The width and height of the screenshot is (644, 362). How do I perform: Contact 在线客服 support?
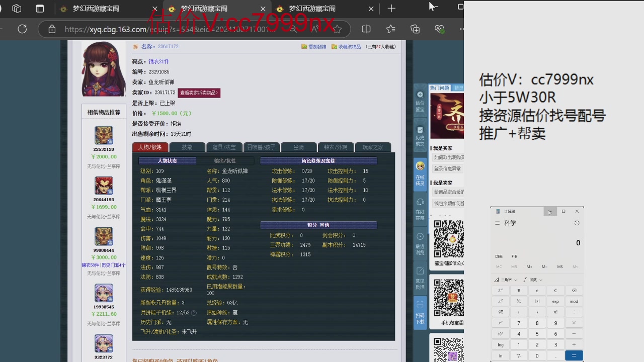tap(420, 209)
